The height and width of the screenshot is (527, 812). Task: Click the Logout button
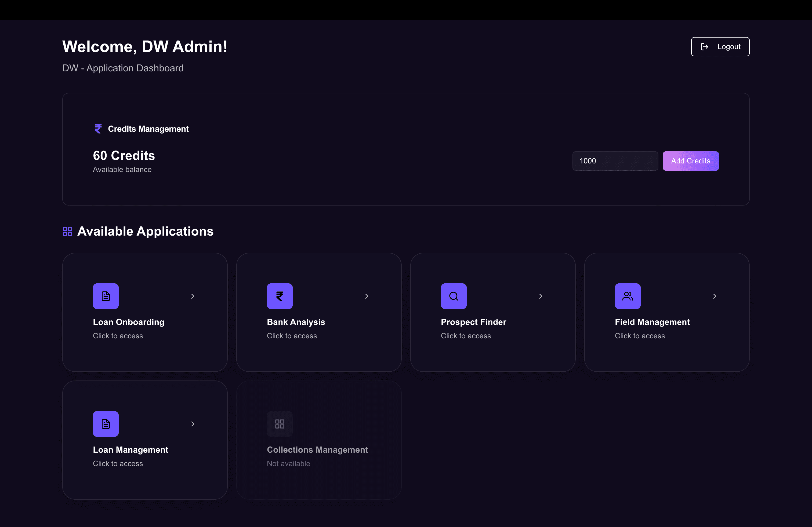tap(720, 46)
